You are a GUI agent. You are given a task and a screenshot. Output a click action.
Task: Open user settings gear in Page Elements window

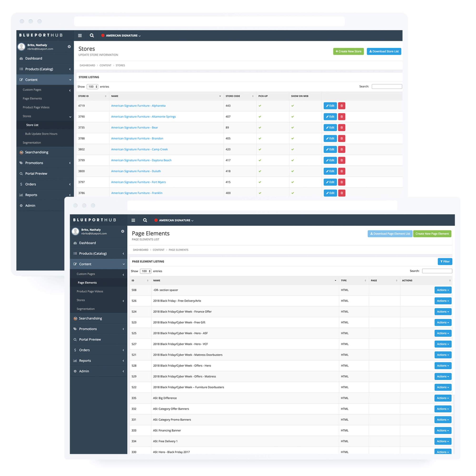pos(123,231)
